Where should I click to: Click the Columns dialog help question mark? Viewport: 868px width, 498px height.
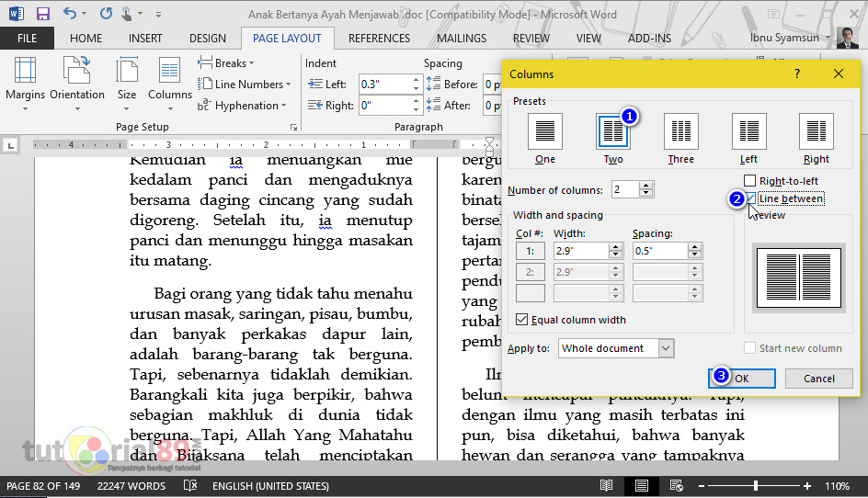796,74
